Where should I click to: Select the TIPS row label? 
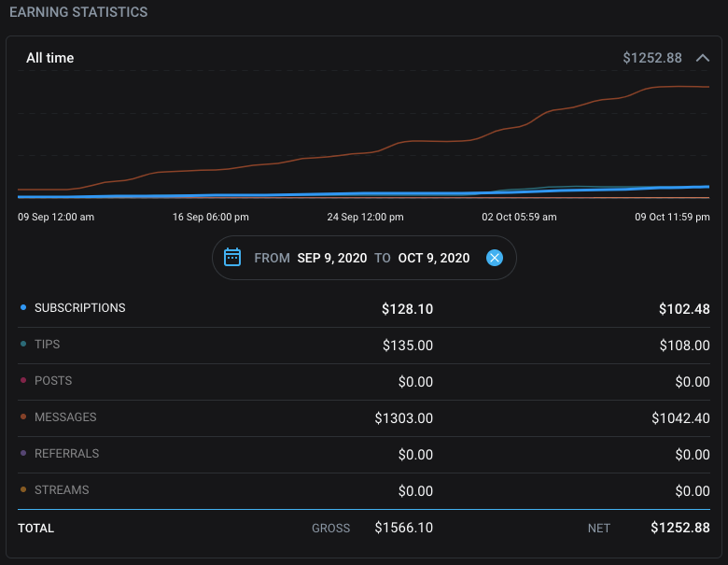(x=48, y=345)
